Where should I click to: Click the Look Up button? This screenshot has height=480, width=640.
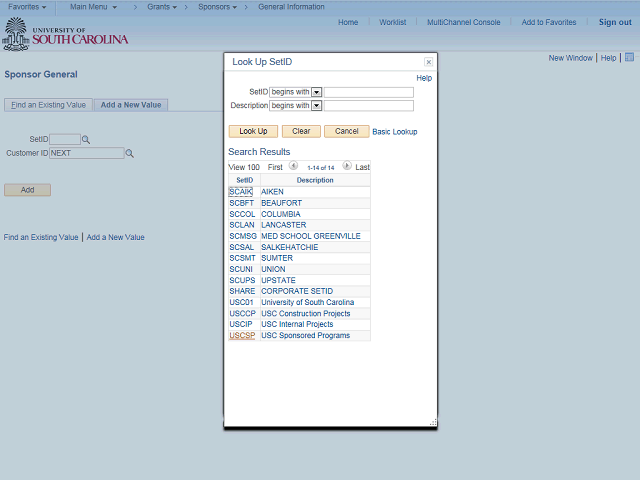coord(253,131)
